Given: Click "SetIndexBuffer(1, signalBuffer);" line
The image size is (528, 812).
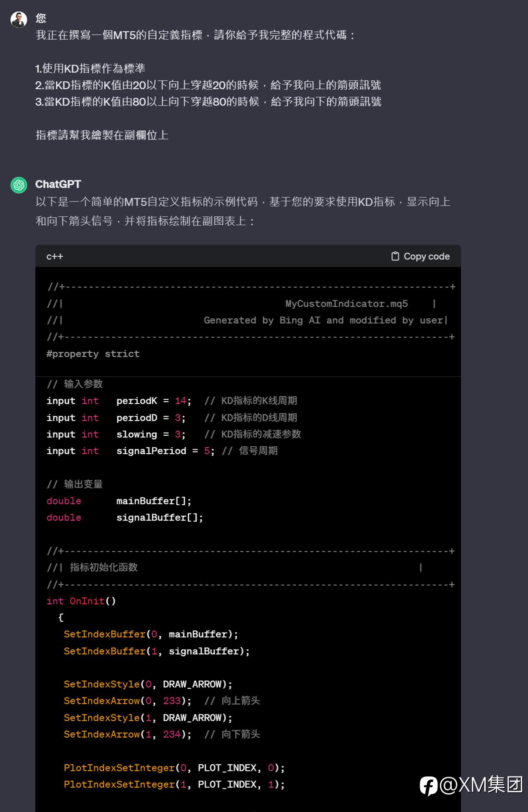Looking at the screenshot, I should pos(157,651).
